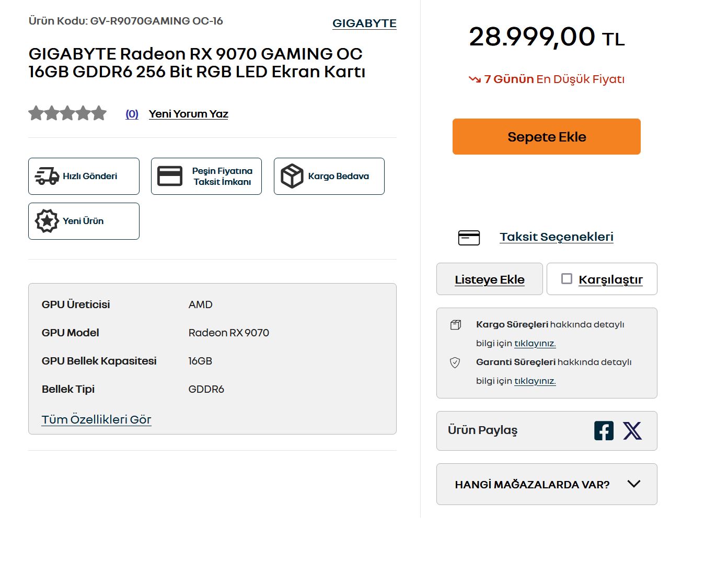Open the GIGABYTE brand link
This screenshot has width=728, height=563.
click(365, 24)
